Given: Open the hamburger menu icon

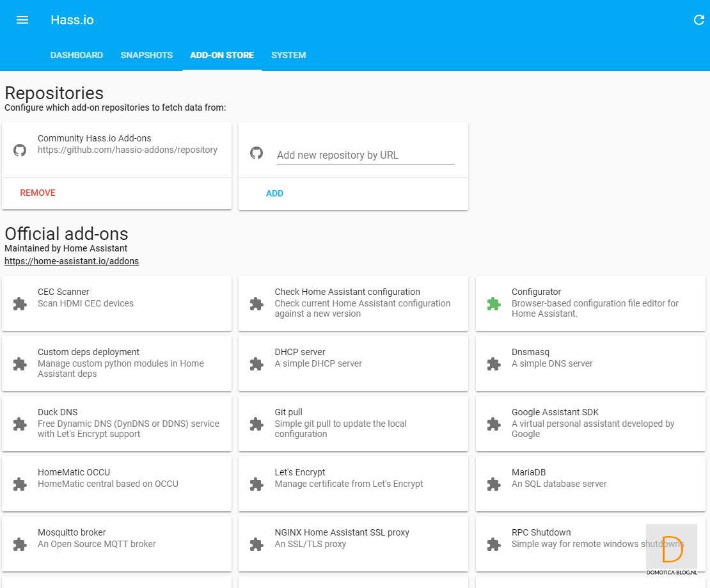Looking at the screenshot, I should [22, 20].
